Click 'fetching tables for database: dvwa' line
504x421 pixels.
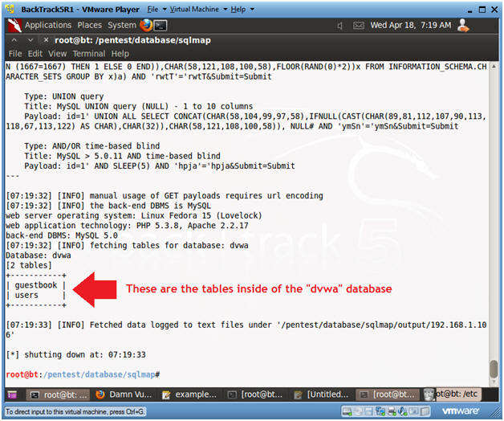pyautogui.click(x=127, y=246)
